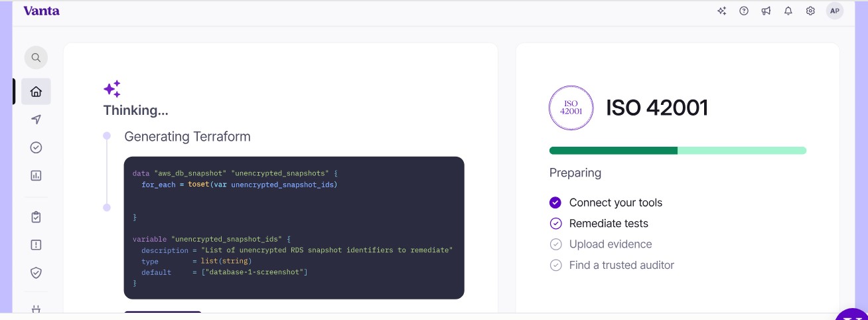
Task: Click the Thinking... heading
Action: 135,110
